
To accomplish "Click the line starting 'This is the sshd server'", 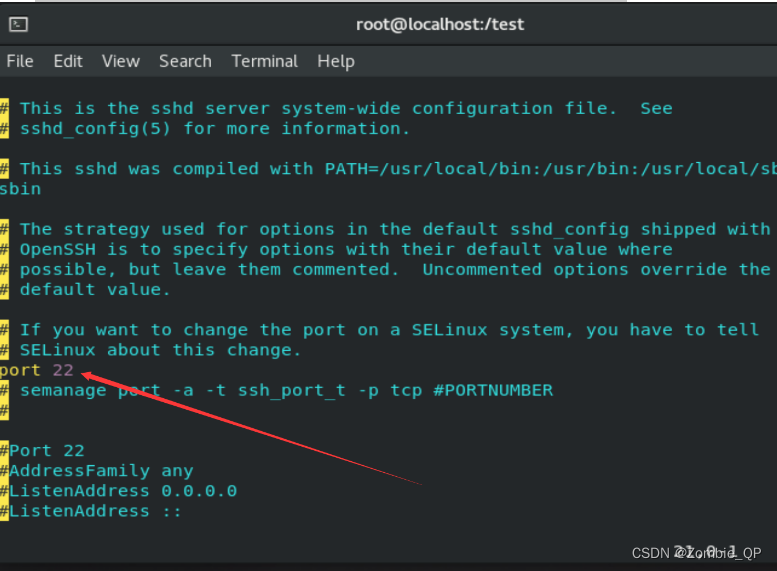I will click(336, 109).
